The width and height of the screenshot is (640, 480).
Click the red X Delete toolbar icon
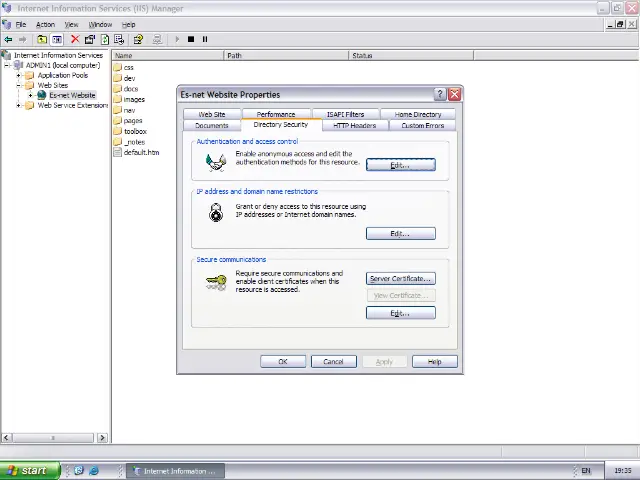75,39
